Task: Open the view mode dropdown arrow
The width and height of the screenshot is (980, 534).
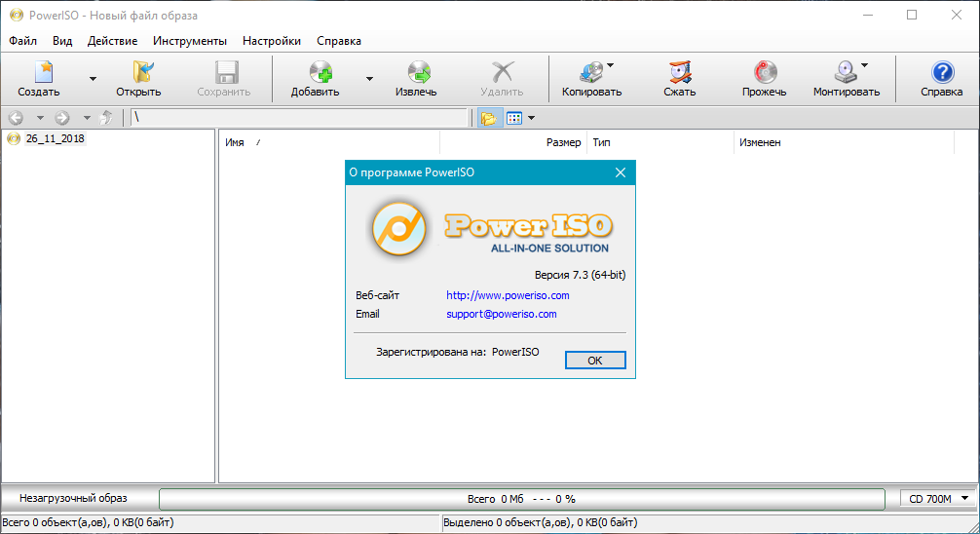Action: pos(531,118)
